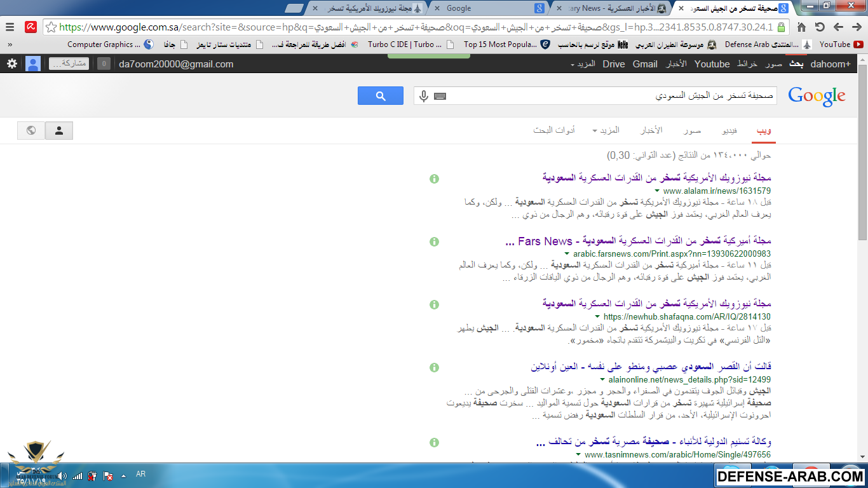Expand المزيد menu in top Google bar
Viewport: 868px width, 488px height.
(x=582, y=64)
